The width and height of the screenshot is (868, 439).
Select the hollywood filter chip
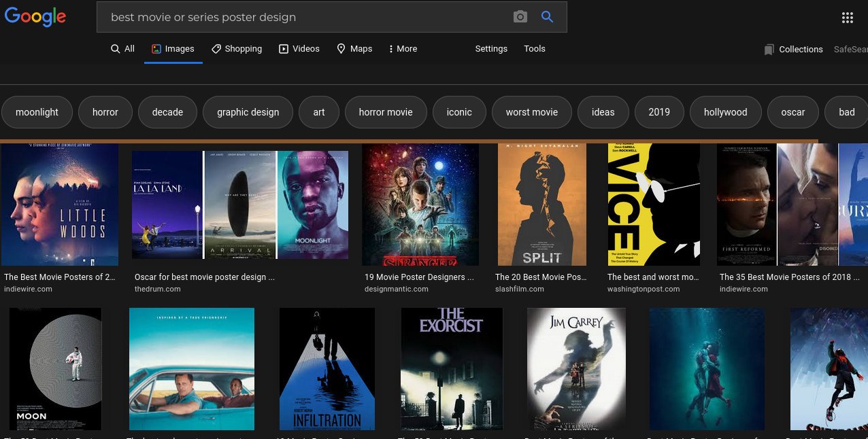(726, 112)
